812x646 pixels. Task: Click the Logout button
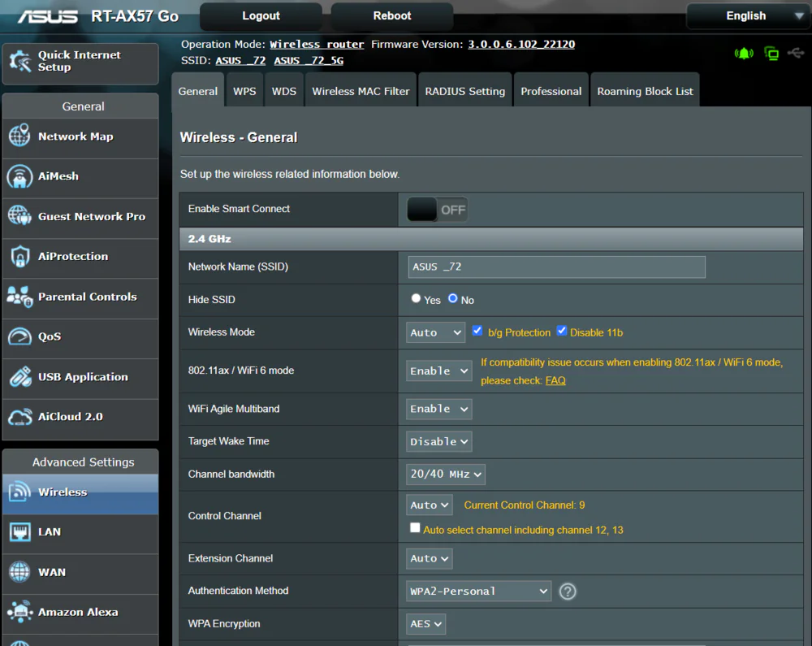click(261, 16)
